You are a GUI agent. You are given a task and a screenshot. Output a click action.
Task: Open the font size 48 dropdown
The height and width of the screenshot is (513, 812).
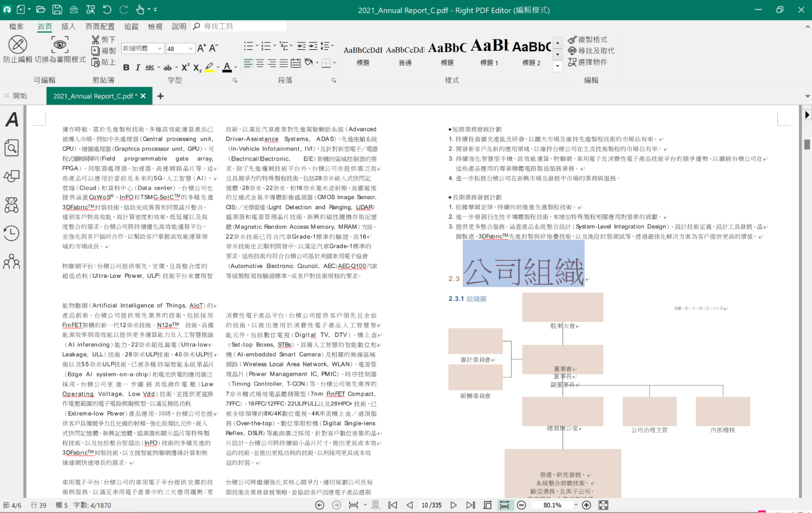coord(190,49)
